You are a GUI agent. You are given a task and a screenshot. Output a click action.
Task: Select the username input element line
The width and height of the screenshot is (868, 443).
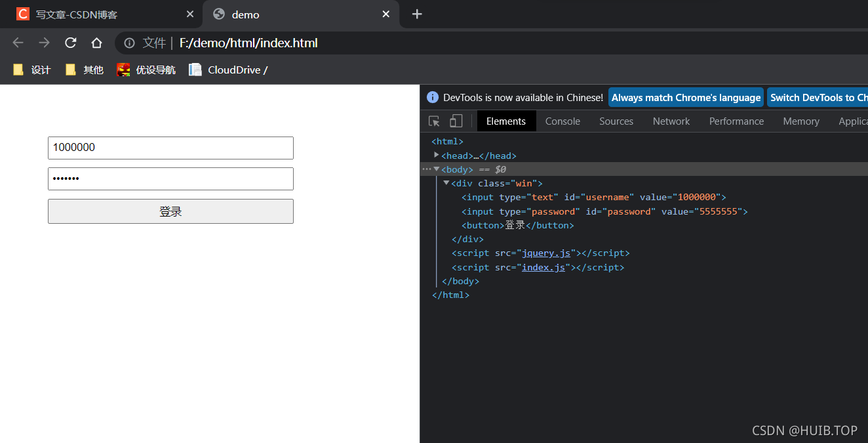[x=594, y=197]
